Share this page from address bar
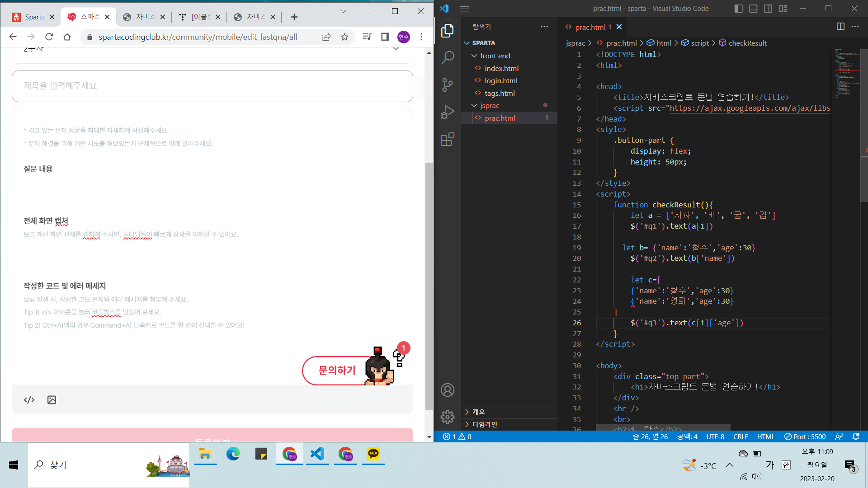Viewport: 868px width, 488px height. pos(326,37)
